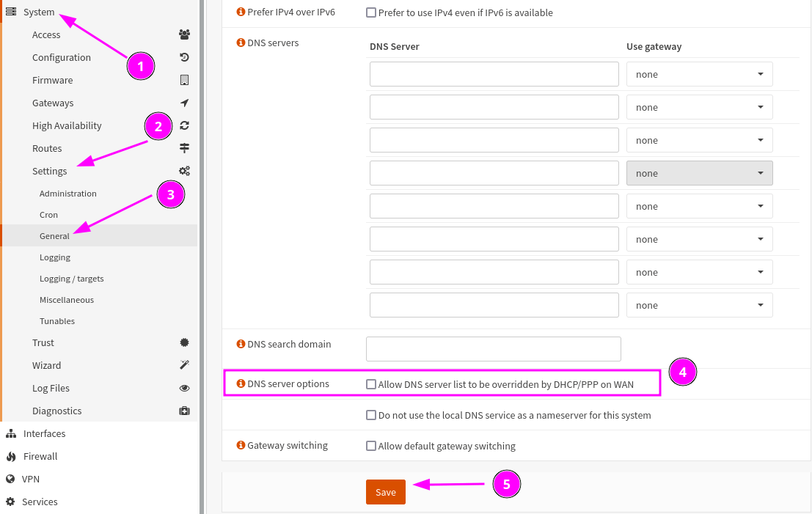The width and height of the screenshot is (812, 514).
Task: Expand the last DNS server gateway dropdown
Action: (699, 305)
